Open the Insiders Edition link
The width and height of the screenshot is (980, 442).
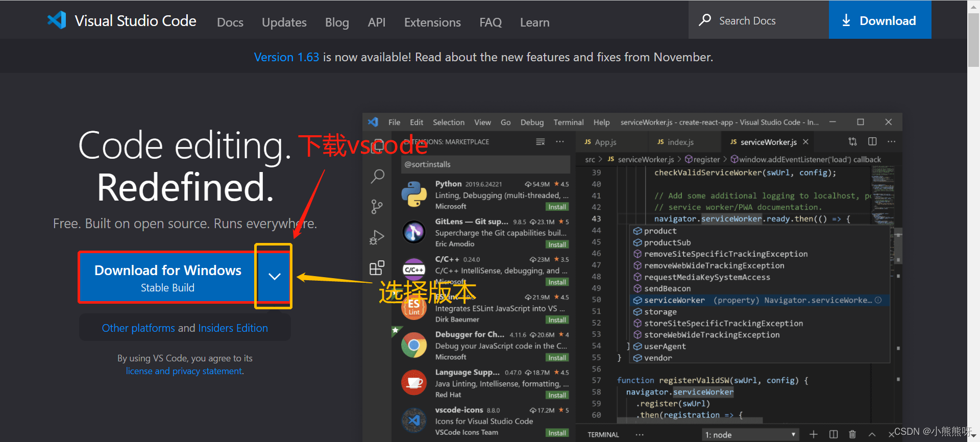(233, 328)
